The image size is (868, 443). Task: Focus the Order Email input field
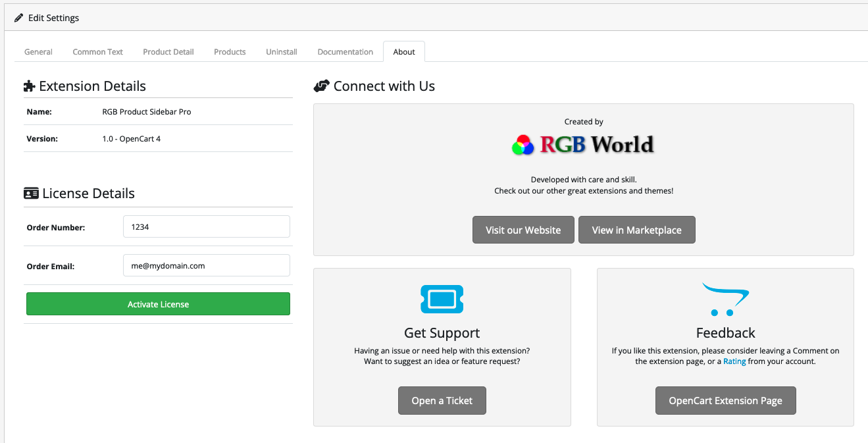pos(207,266)
